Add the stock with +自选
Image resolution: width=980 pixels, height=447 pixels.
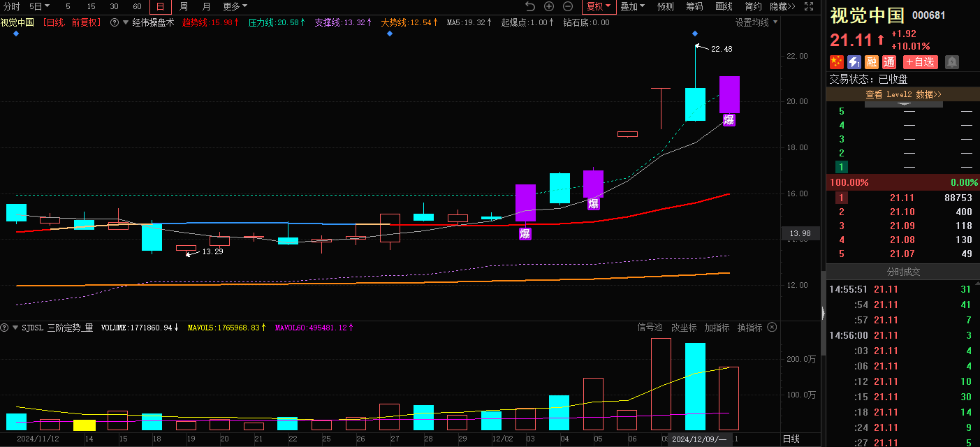tap(920, 61)
